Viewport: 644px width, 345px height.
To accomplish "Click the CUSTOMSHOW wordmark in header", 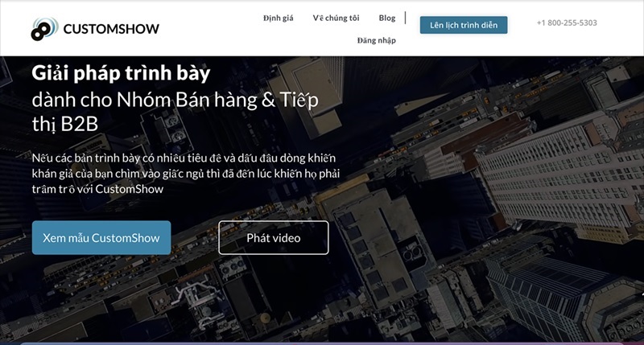I will coord(111,29).
